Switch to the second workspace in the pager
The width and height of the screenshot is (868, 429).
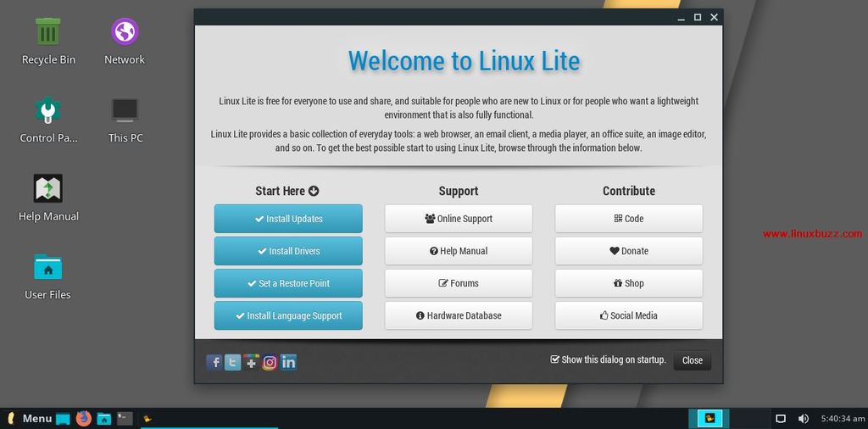[x=750, y=418]
